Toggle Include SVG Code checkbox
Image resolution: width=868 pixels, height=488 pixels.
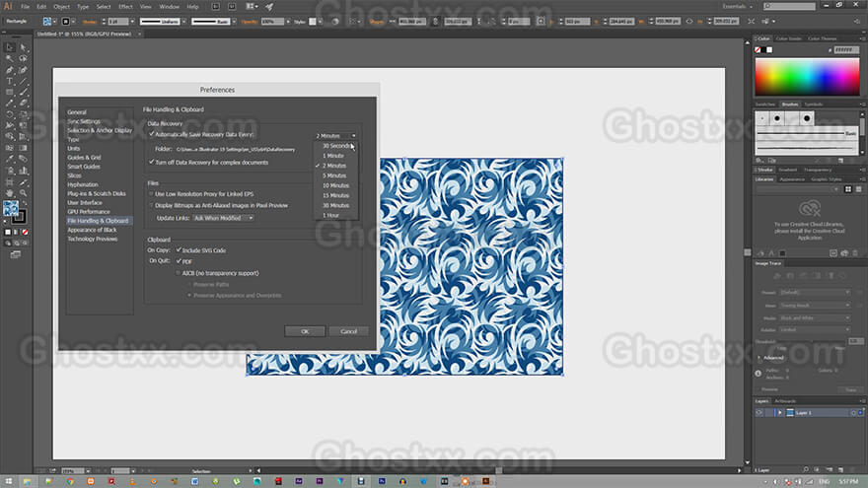pos(179,250)
